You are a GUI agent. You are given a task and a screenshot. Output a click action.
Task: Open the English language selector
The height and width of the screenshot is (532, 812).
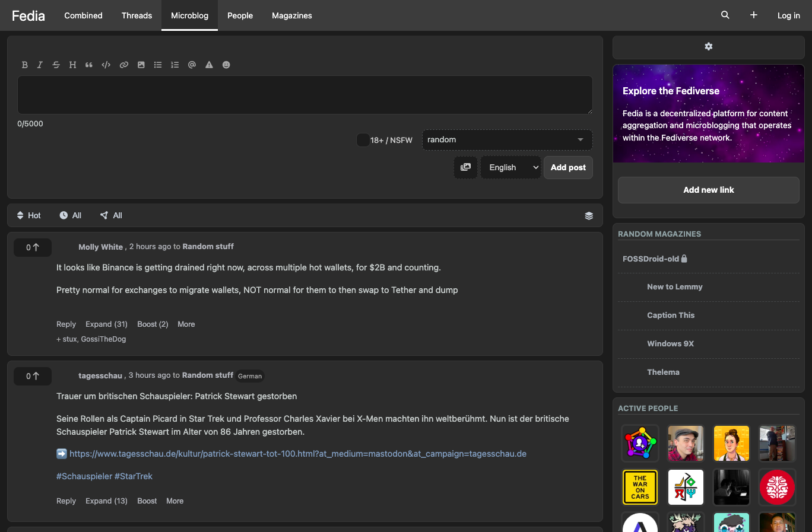(511, 167)
